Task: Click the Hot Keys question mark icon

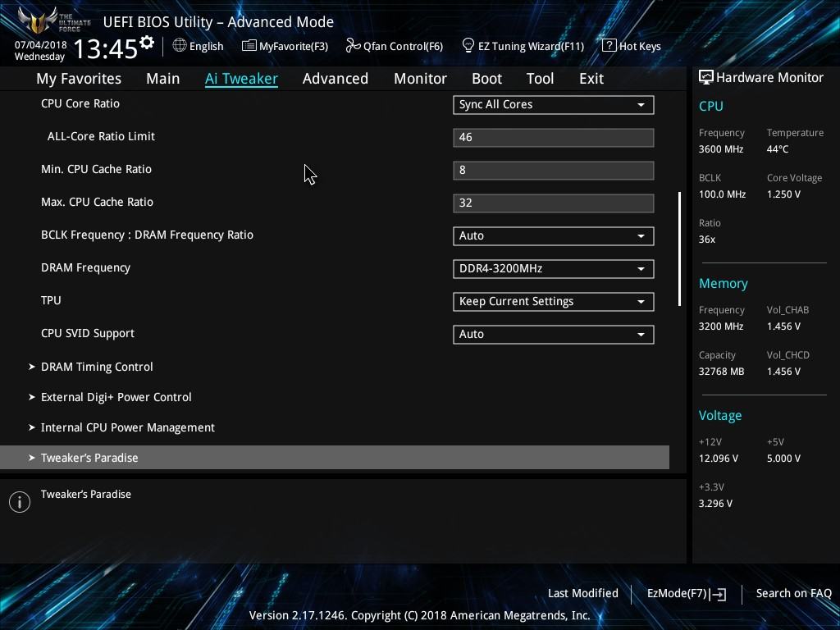Action: coord(609,46)
